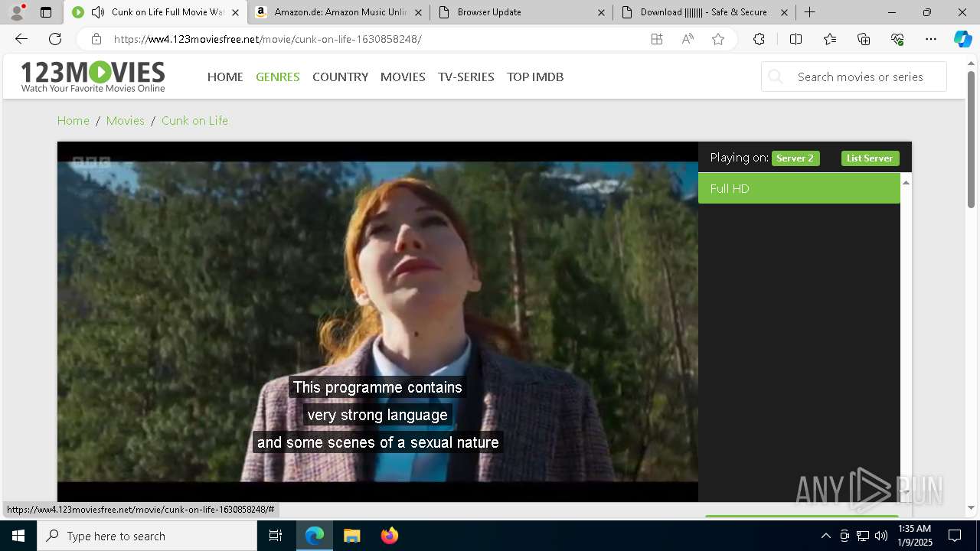Open Collections panel
The image size is (980, 551).
coord(864,39)
